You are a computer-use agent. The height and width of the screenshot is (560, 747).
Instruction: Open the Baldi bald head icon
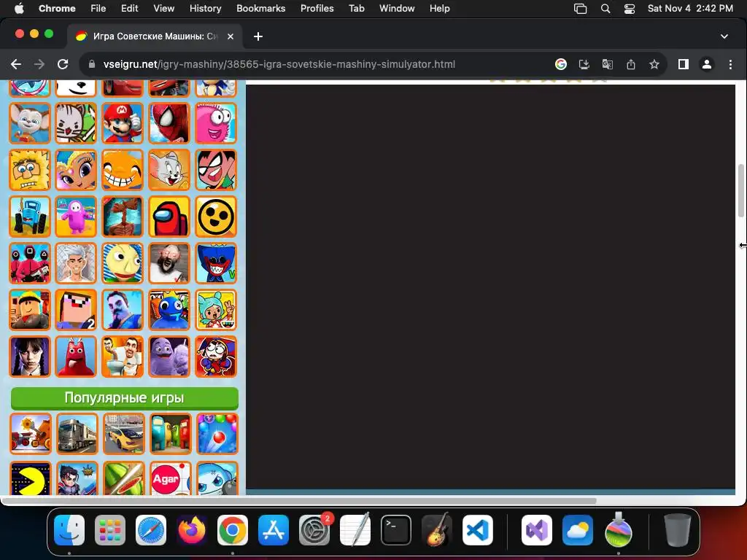(x=123, y=263)
